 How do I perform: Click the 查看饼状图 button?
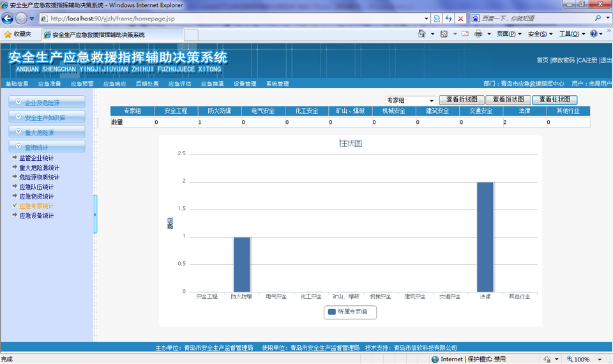click(508, 100)
